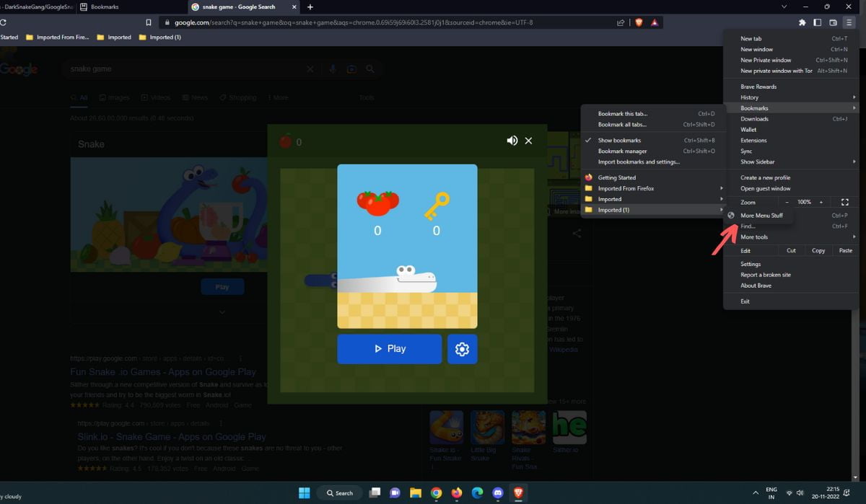This screenshot has width=866, height=504.
Task: Click the Brave Shields lion icon
Action: coord(639,22)
